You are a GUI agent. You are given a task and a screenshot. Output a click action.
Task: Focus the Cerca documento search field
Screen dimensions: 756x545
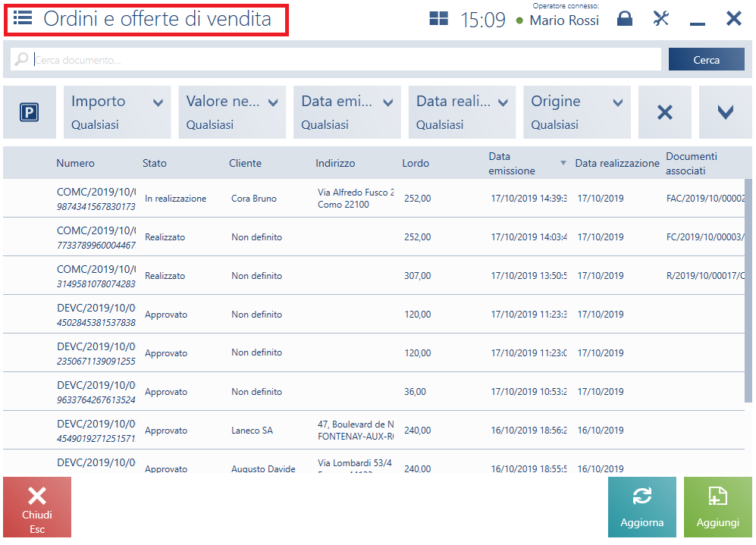pyautogui.click(x=336, y=59)
